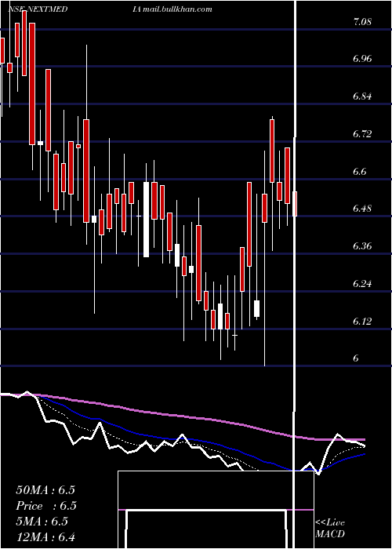Click the 5MA : 6.5 readout

(42, 522)
